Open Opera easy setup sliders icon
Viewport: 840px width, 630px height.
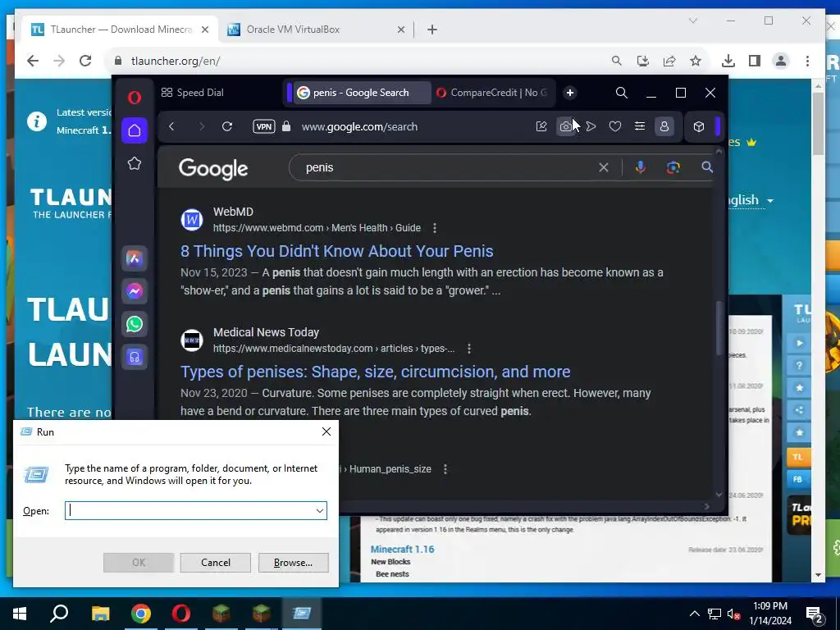tap(640, 126)
